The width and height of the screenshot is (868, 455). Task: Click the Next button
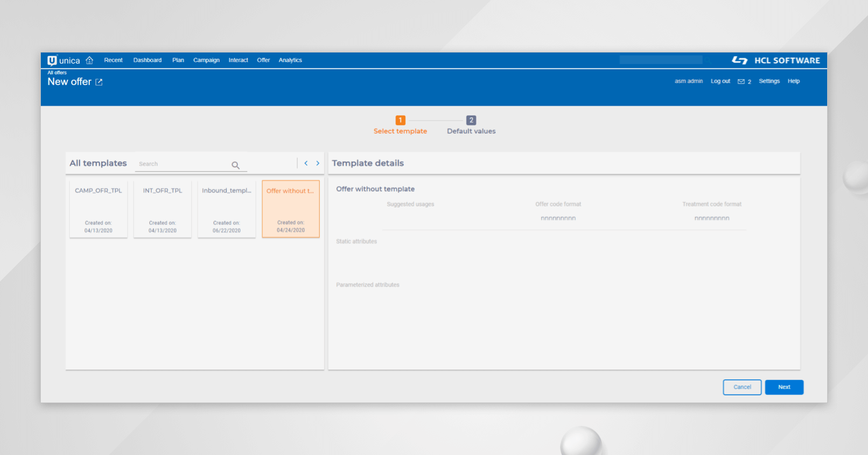pos(784,387)
